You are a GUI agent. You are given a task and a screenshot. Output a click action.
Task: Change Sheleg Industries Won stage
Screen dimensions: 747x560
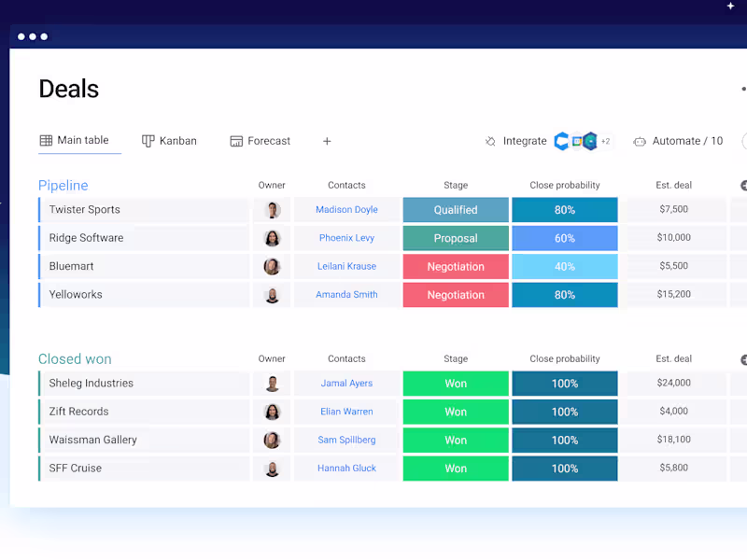456,384
